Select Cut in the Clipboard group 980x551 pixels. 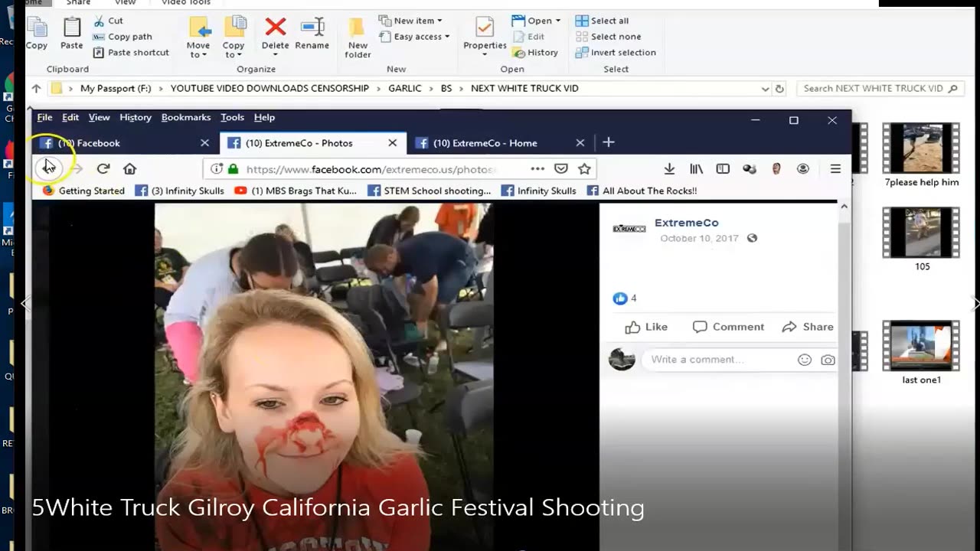[108, 21]
